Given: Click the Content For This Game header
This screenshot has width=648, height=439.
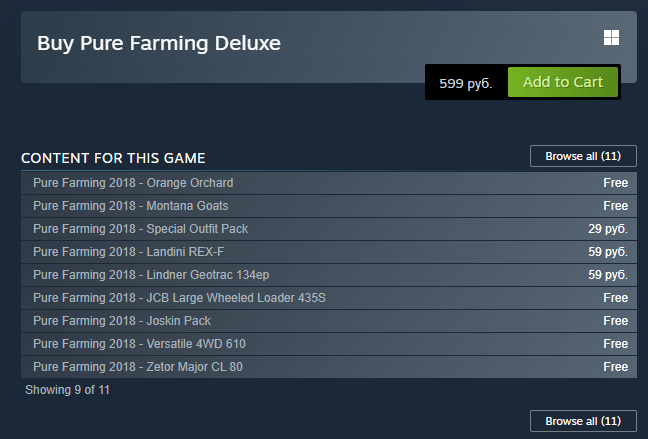Looking at the screenshot, I should click(113, 158).
